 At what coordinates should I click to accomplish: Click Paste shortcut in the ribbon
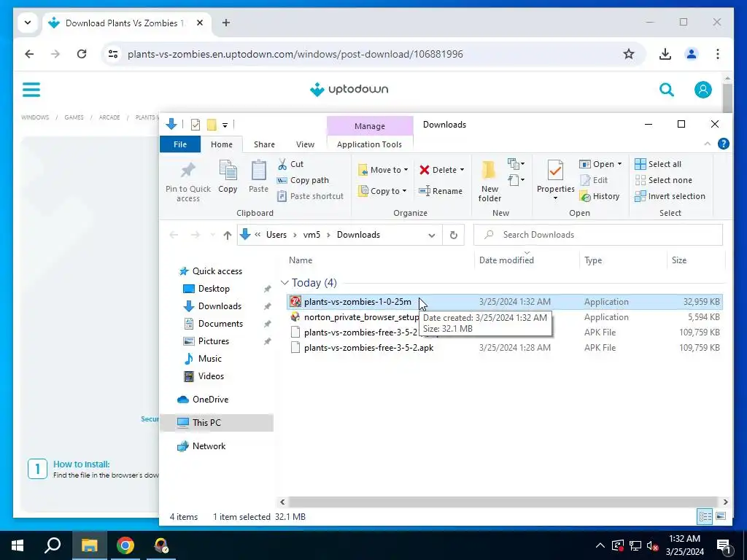tap(310, 196)
